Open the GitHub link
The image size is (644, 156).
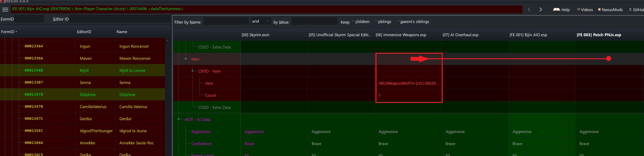[x=637, y=10]
